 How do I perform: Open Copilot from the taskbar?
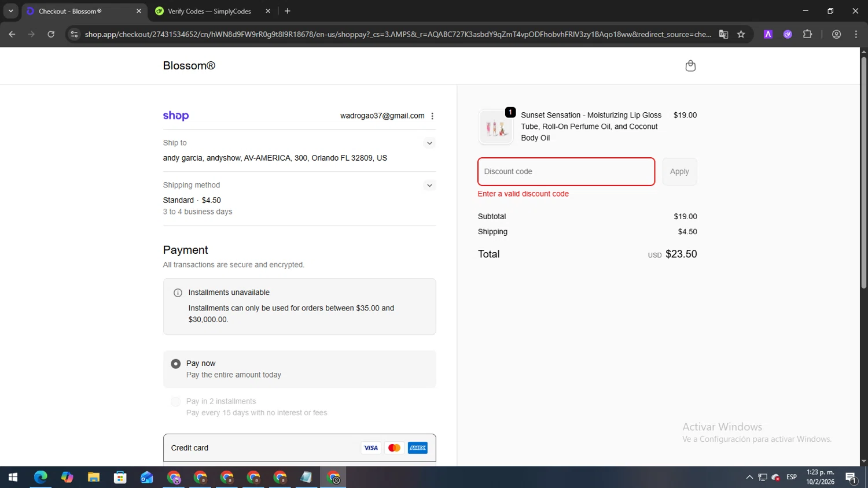(x=67, y=478)
